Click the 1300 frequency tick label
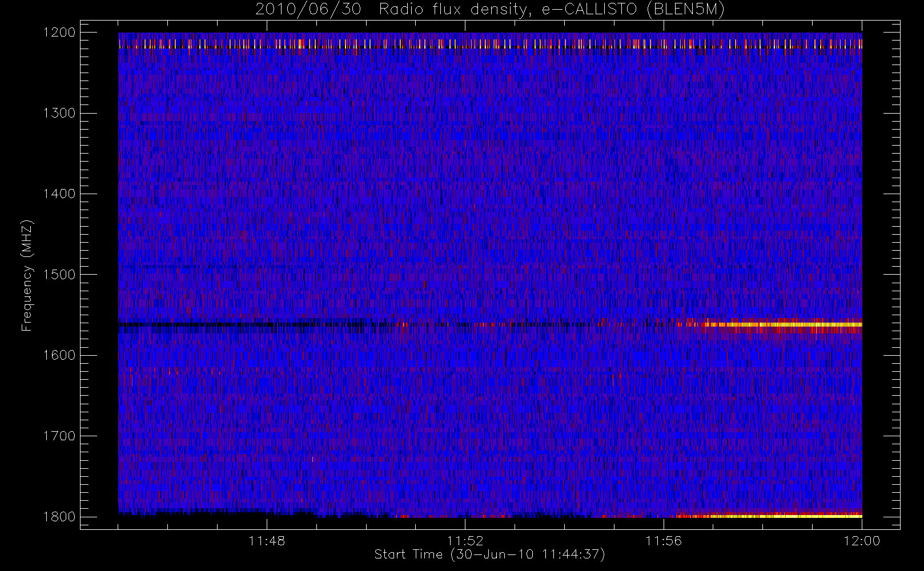Viewport: 924px width, 571px height. pyautogui.click(x=59, y=113)
